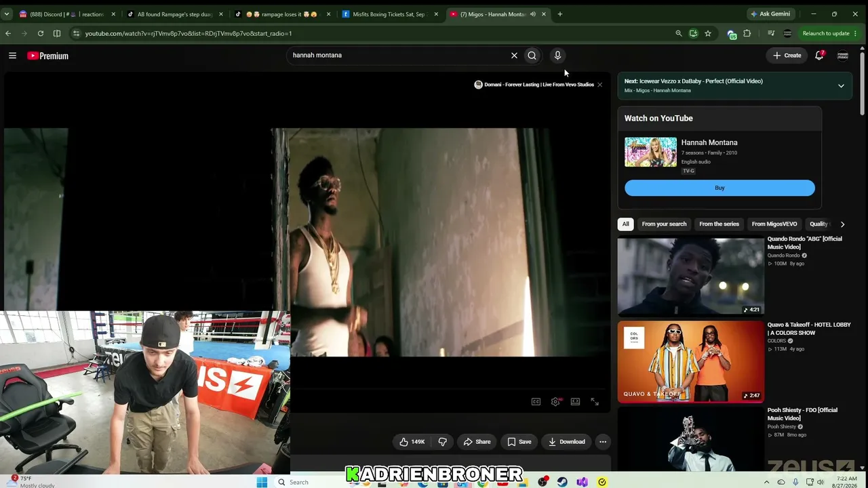
Task: Switch to rampage loses it tab
Action: 283,14
